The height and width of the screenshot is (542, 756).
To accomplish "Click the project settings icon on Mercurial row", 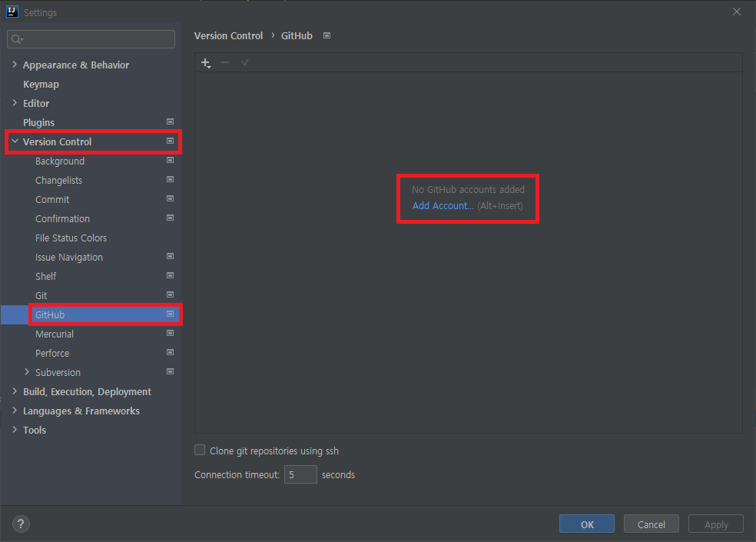I will (171, 333).
